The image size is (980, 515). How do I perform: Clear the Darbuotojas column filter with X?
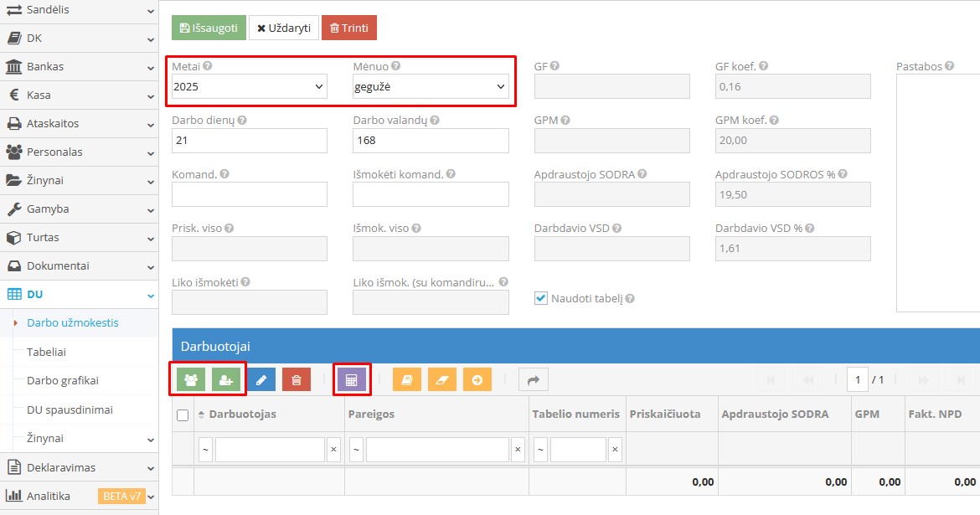tap(333, 450)
